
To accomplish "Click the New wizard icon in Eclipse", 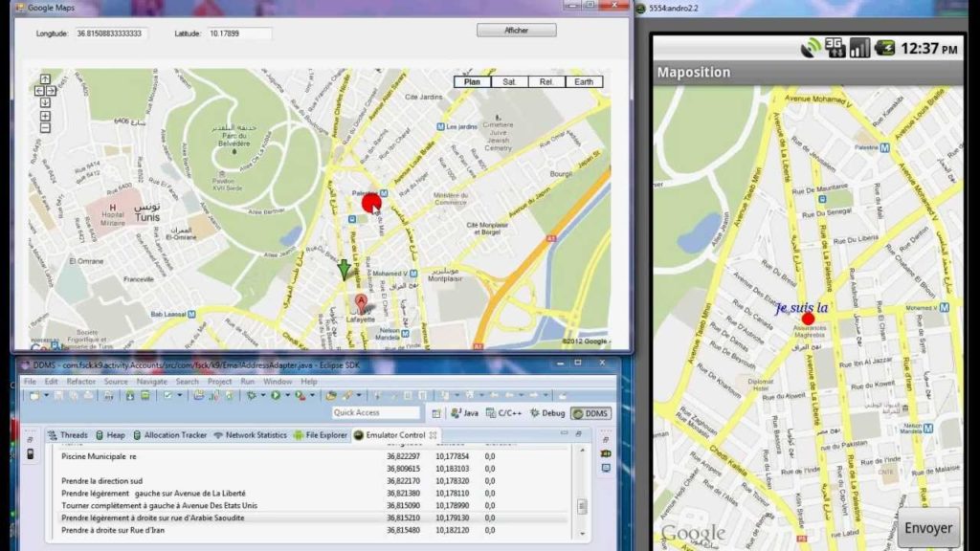I will tap(33, 397).
